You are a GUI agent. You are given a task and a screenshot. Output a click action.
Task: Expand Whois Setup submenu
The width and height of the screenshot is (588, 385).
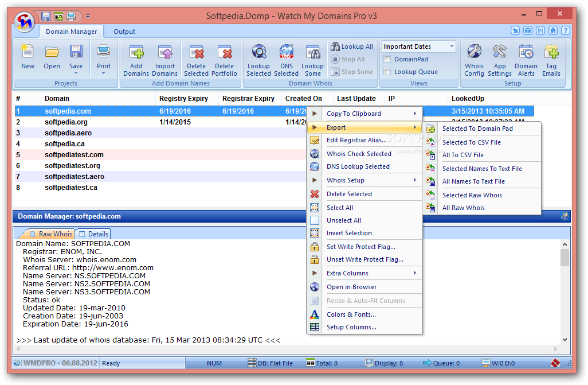(415, 180)
